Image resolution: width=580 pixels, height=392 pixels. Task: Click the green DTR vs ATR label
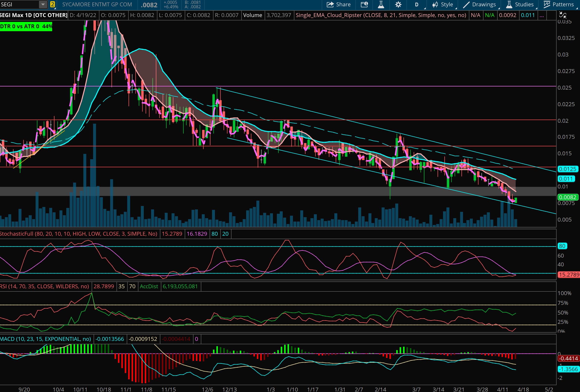(x=26, y=27)
